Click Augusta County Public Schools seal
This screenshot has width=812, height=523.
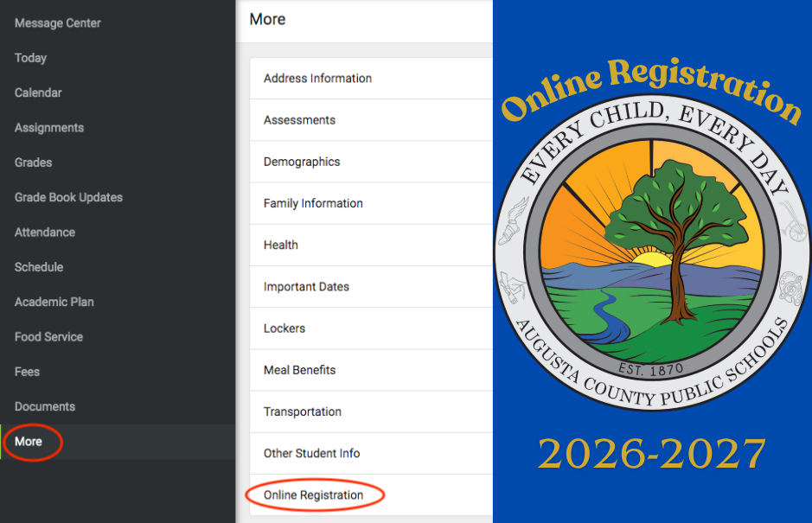(652, 252)
